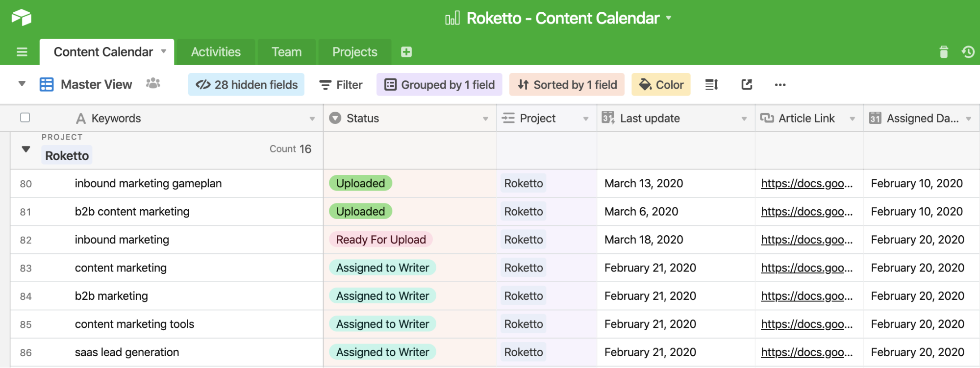Open the trash bin icon

[x=943, y=52]
